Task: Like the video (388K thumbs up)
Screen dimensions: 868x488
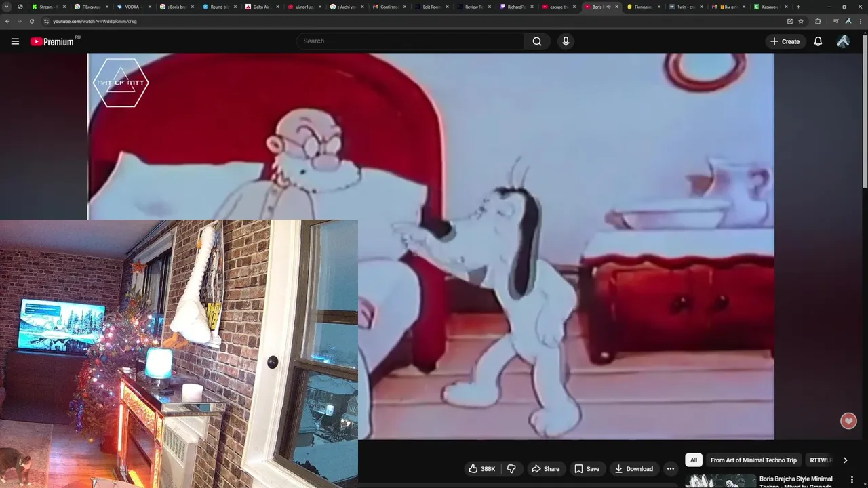Action: [x=482, y=468]
